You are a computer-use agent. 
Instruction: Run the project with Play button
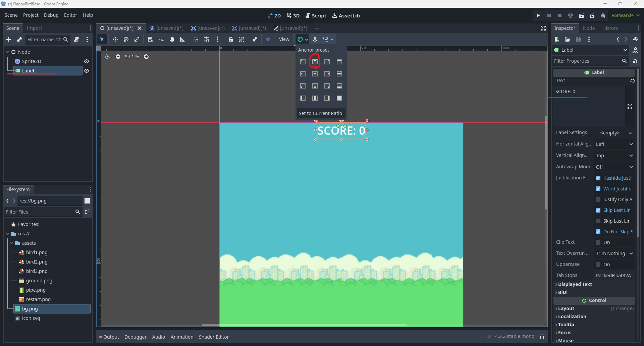coord(538,15)
